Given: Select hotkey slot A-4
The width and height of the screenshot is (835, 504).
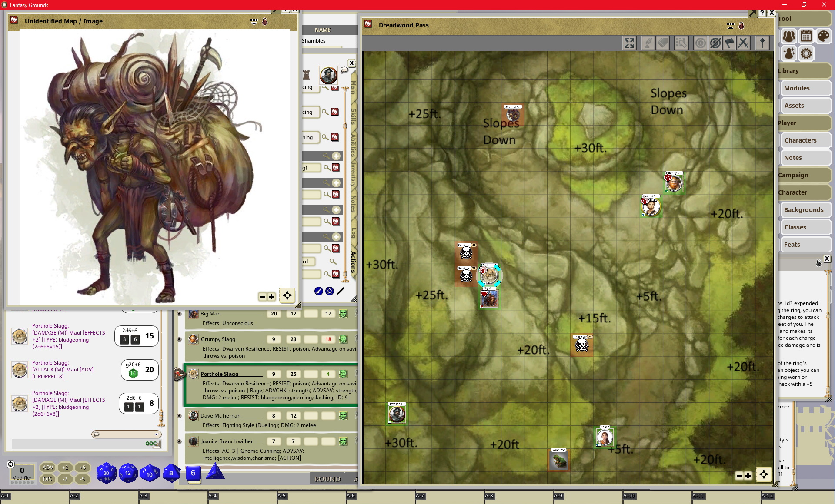Looking at the screenshot, I should tap(242, 497).
